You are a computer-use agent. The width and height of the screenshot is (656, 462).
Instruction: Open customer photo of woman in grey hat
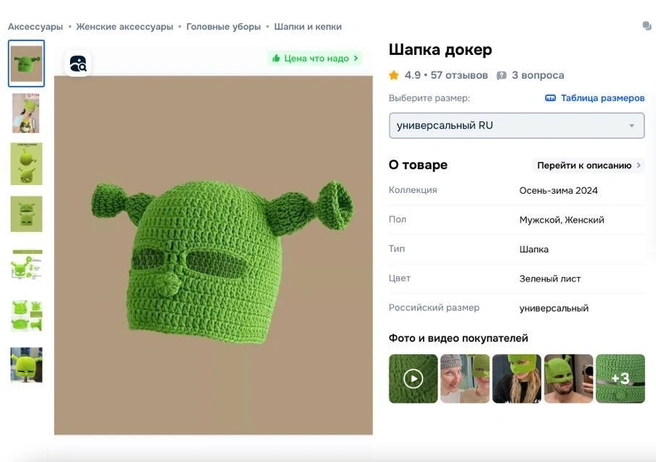465,379
